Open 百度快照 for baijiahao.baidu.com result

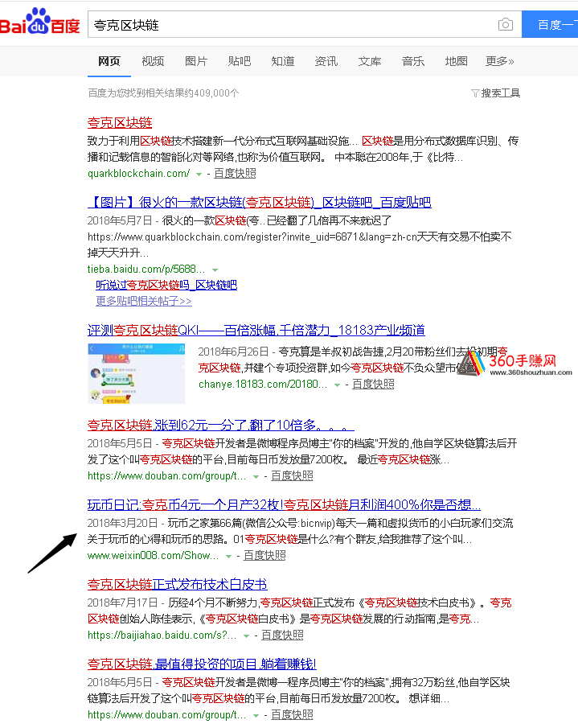pyautogui.click(x=282, y=635)
